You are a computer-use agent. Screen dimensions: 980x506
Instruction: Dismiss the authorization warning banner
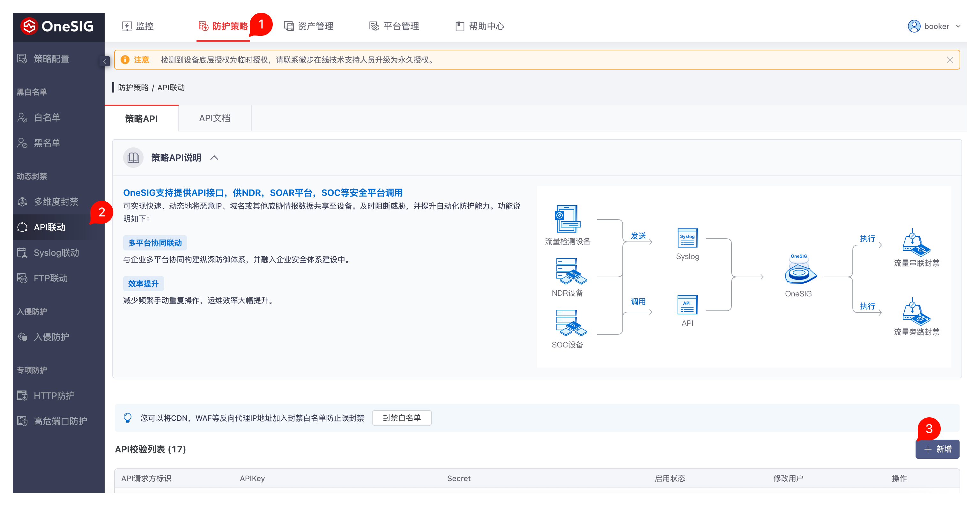pos(950,60)
